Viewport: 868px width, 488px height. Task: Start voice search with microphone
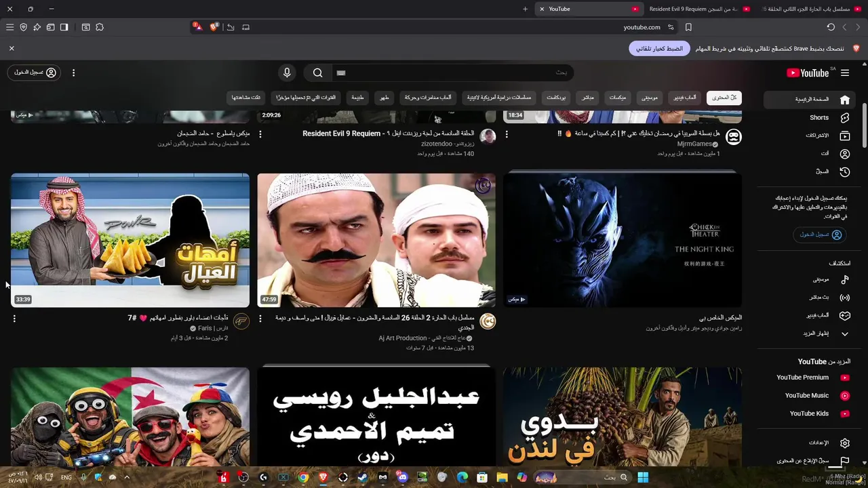pyautogui.click(x=287, y=73)
